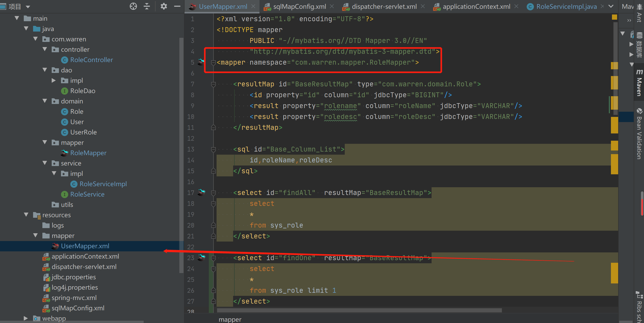Click the locate current file target icon
Screen dimensions: 644x323
click(x=133, y=6)
